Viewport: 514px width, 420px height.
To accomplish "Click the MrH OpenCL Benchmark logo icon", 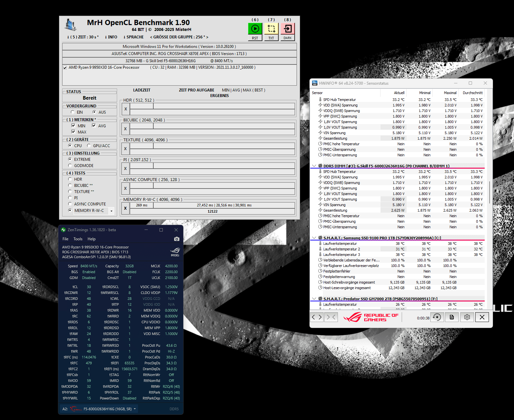I will pos(71,25).
